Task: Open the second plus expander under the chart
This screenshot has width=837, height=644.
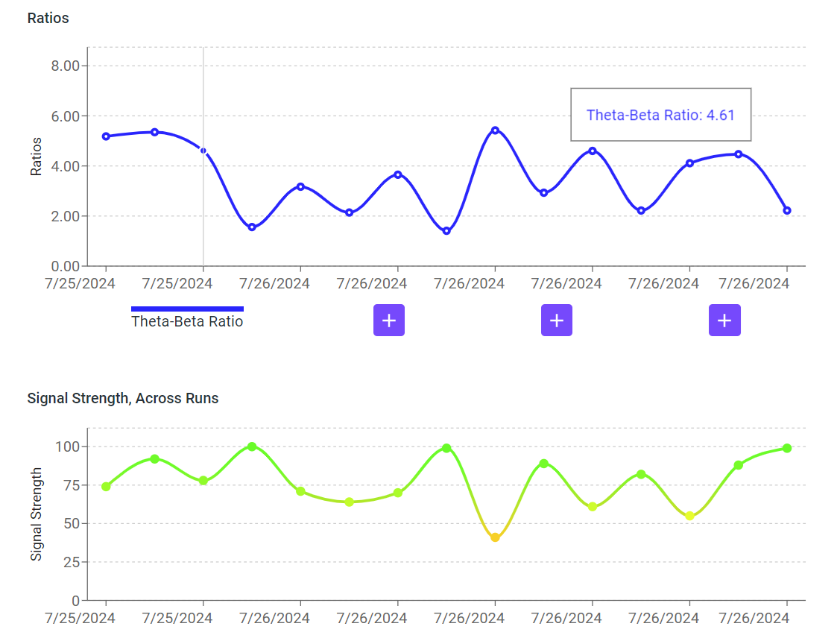Action: click(x=557, y=320)
